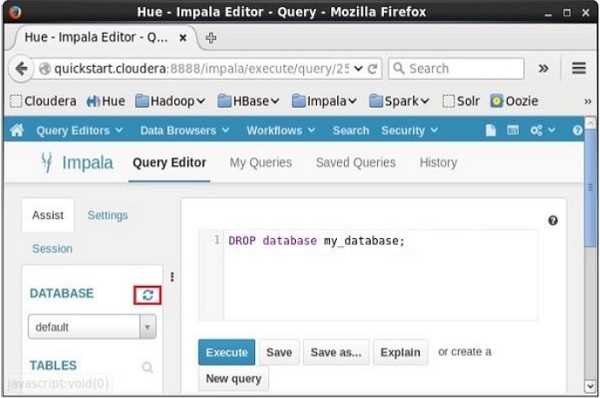The width and height of the screenshot is (600, 398).
Task: Open the new document icon in Hue navbar
Action: [491, 130]
